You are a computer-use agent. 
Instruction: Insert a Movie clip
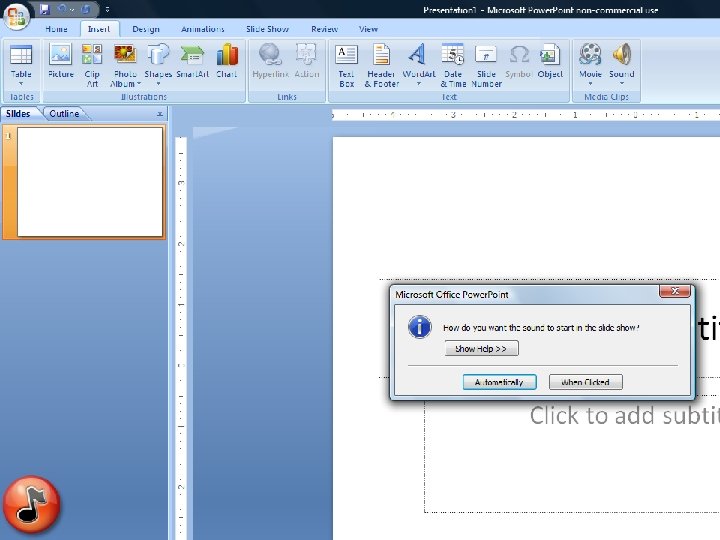[x=590, y=65]
